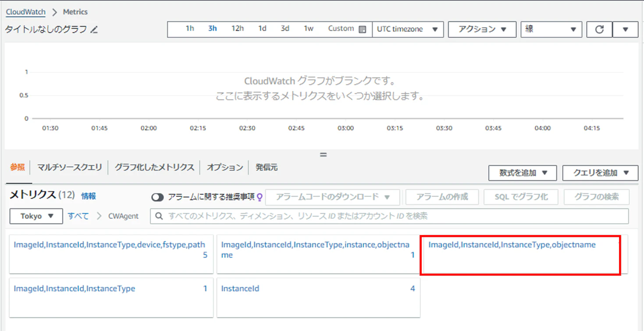Viewport: 644px width, 331px height.
Task: Click the 情報 link next to メトリクス
Action: coord(89,196)
